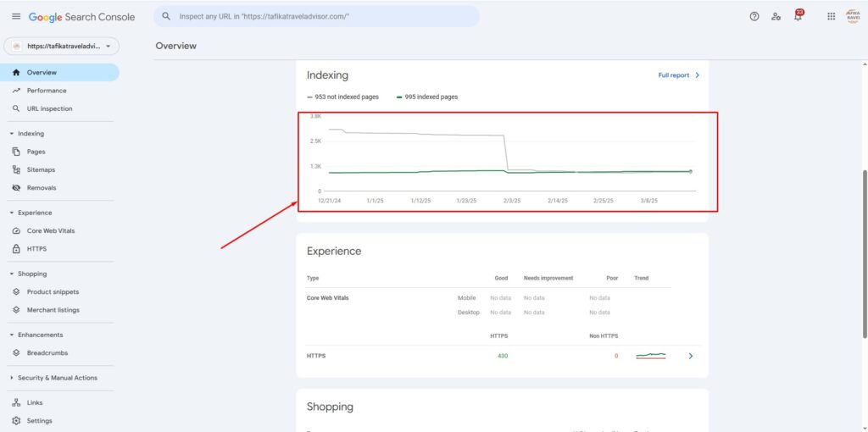Open users and permissions icon
The image size is (868, 432).
tap(776, 17)
